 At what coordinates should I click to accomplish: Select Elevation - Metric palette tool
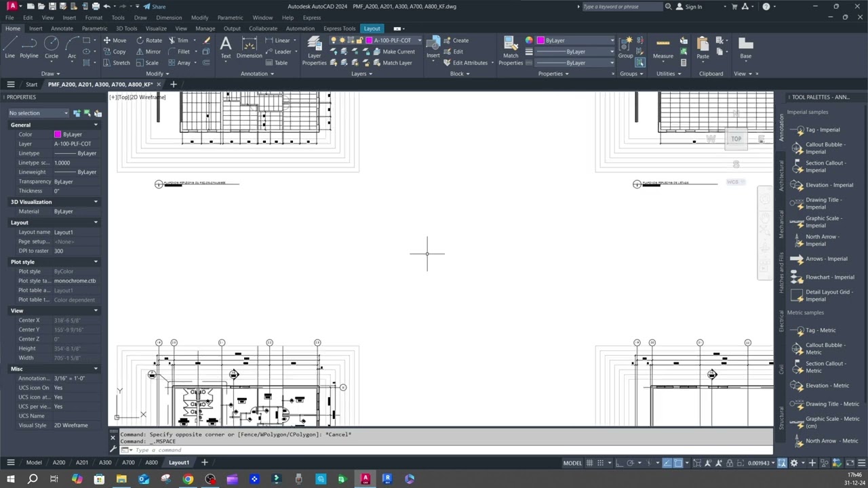pos(820,386)
